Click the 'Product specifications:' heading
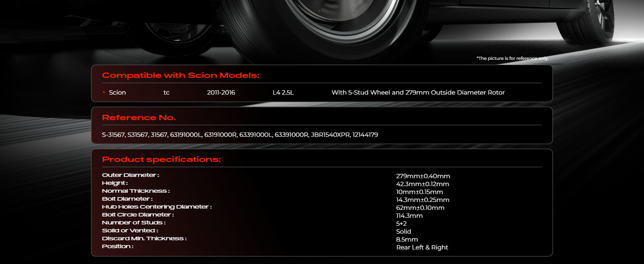The height and width of the screenshot is (264, 644). point(161,159)
